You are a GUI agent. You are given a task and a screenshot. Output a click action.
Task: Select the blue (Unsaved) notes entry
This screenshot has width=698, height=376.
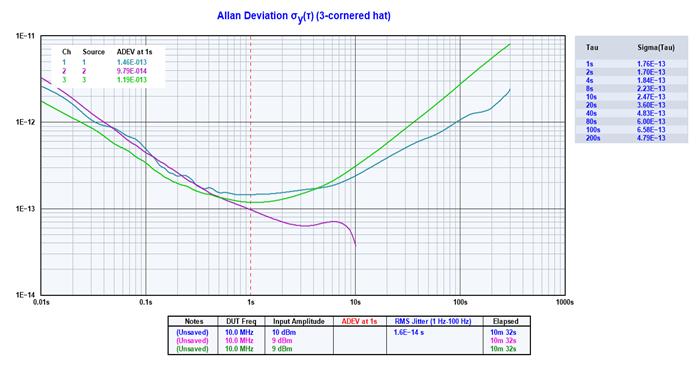pyautogui.click(x=192, y=332)
